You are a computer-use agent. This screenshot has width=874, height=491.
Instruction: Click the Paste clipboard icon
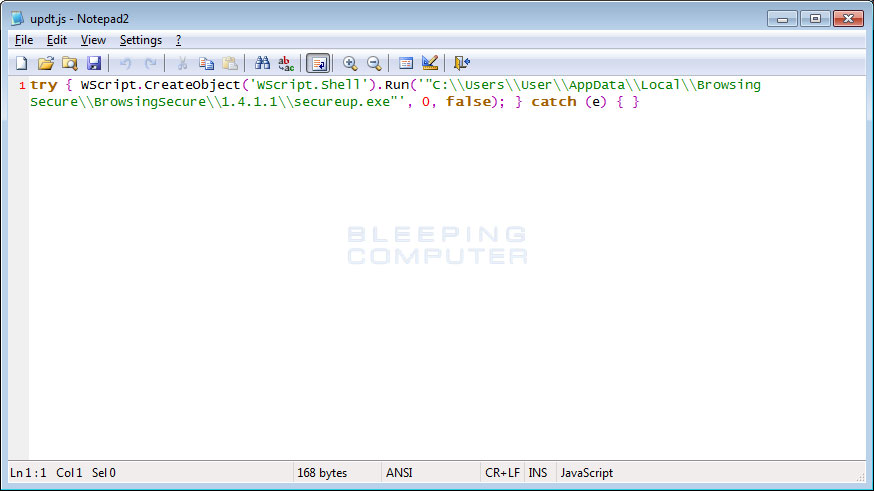(230, 63)
